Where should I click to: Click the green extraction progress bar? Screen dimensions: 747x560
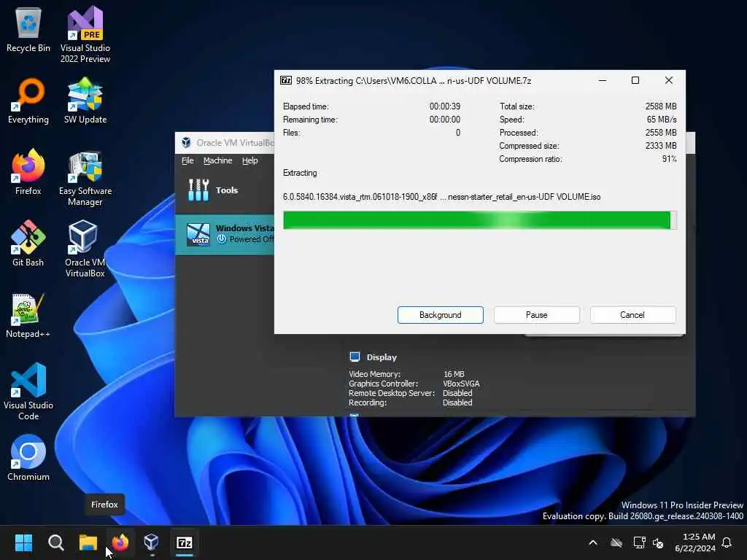tap(480, 220)
